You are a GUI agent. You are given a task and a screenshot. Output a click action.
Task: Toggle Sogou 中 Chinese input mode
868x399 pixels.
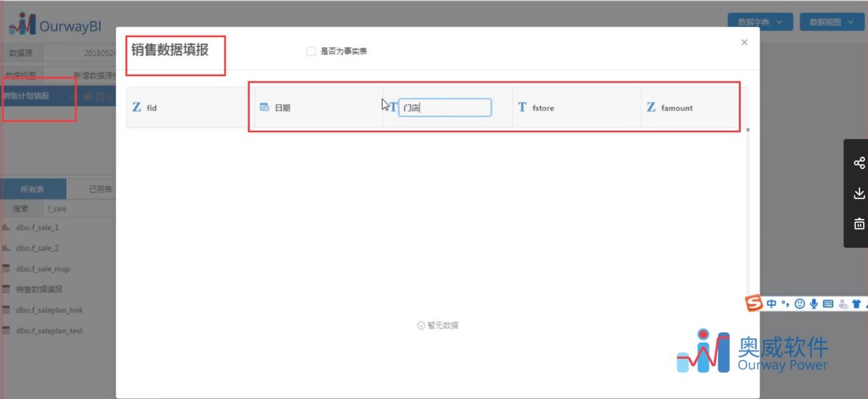pos(772,303)
